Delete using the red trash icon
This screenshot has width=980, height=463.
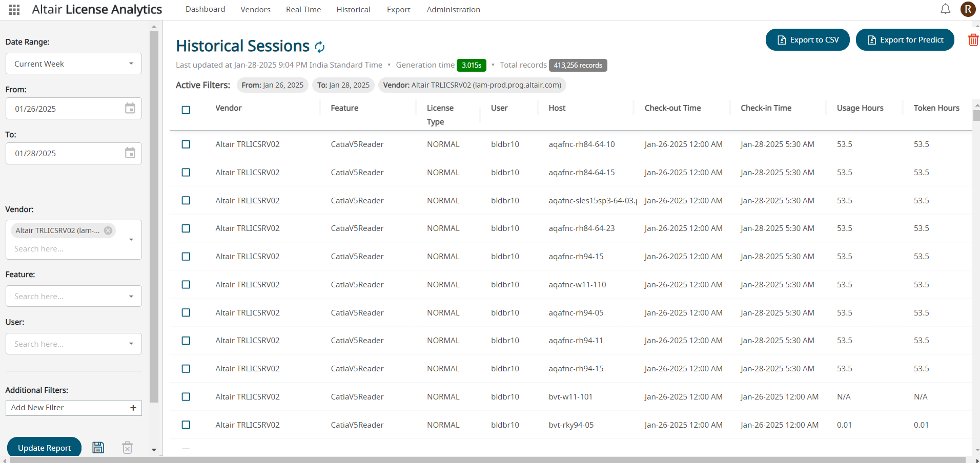pyautogui.click(x=973, y=40)
